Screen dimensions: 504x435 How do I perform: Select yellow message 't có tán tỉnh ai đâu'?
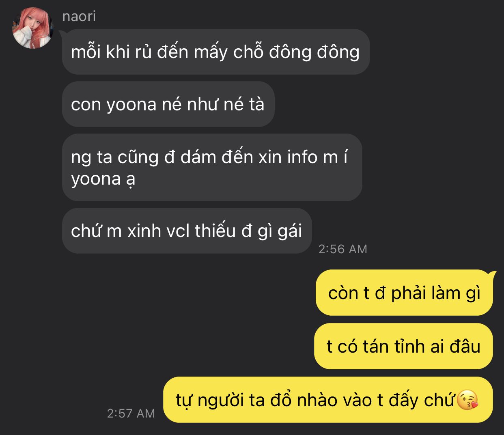click(x=403, y=346)
